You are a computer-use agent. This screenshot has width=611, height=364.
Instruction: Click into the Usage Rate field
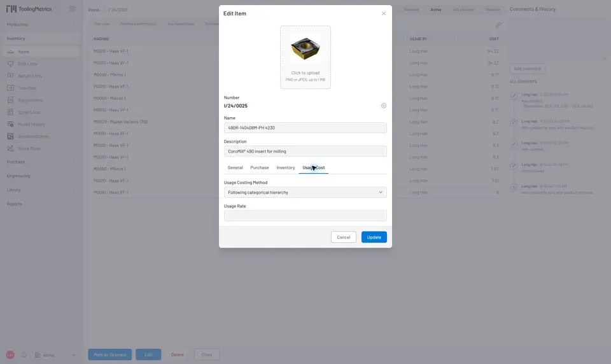pyautogui.click(x=305, y=216)
